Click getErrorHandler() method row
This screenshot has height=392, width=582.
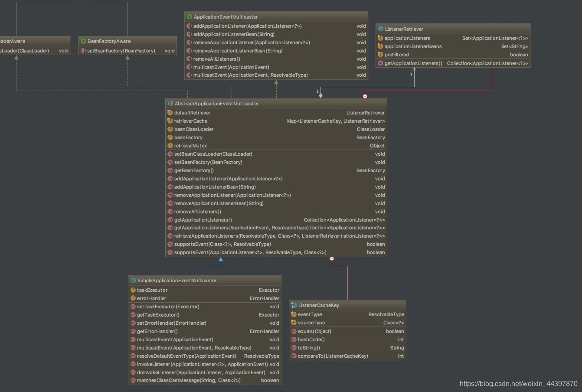pyautogui.click(x=205, y=331)
